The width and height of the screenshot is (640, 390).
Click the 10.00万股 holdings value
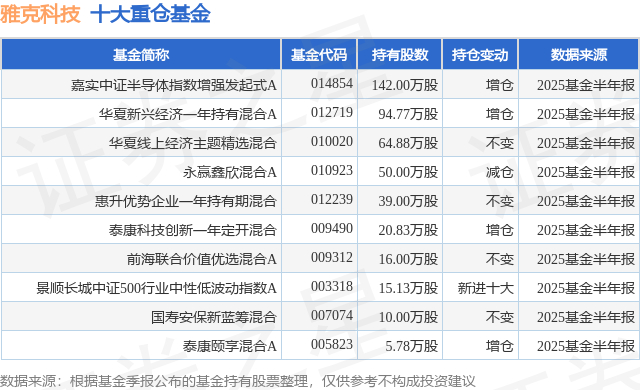coord(408,317)
